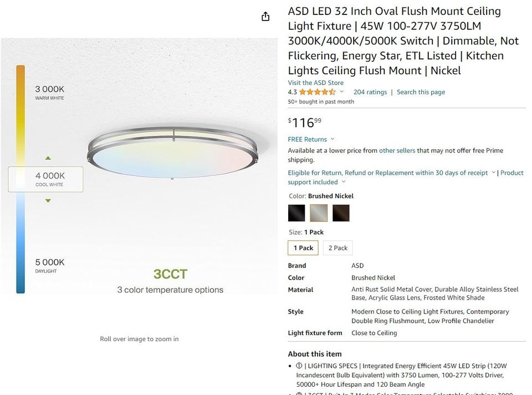Select the Brushed Nickel color swatch

click(318, 212)
